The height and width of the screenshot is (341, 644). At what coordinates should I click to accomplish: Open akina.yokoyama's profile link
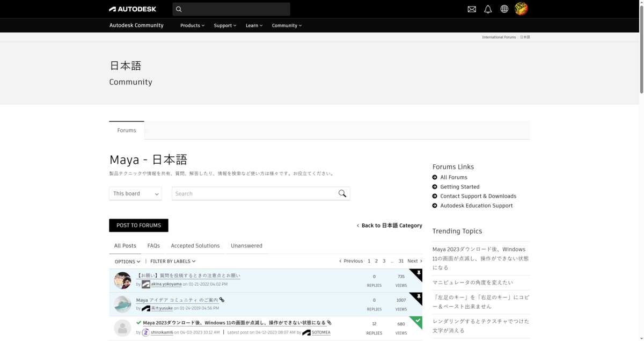click(166, 284)
